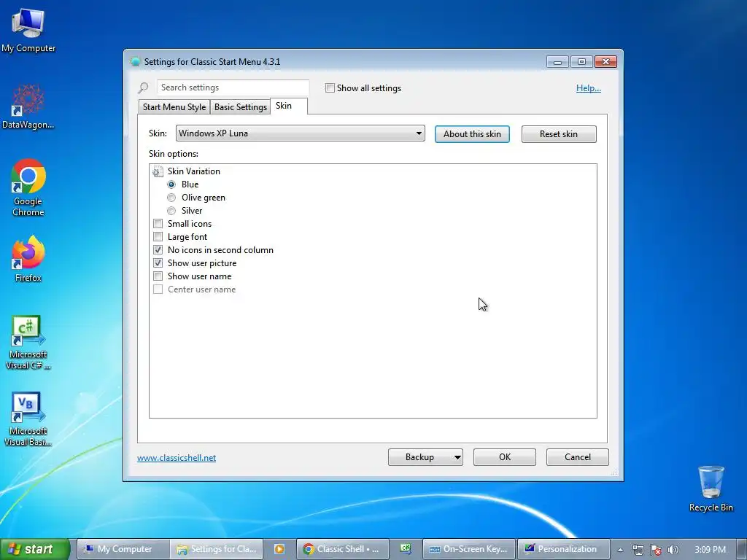Switch to the Start Menu Style tab
This screenshot has height=560, width=747.
click(x=174, y=107)
